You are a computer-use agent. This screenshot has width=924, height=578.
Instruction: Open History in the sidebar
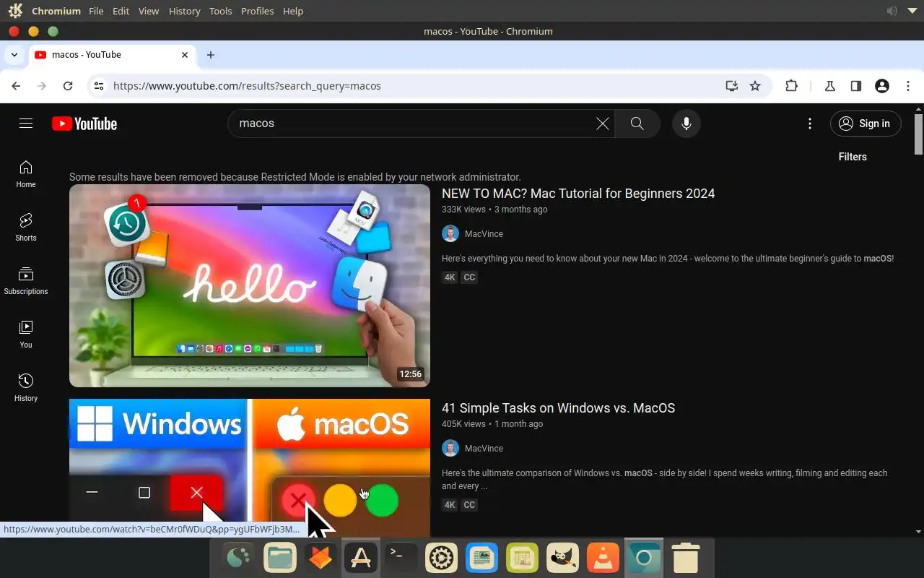pyautogui.click(x=26, y=388)
